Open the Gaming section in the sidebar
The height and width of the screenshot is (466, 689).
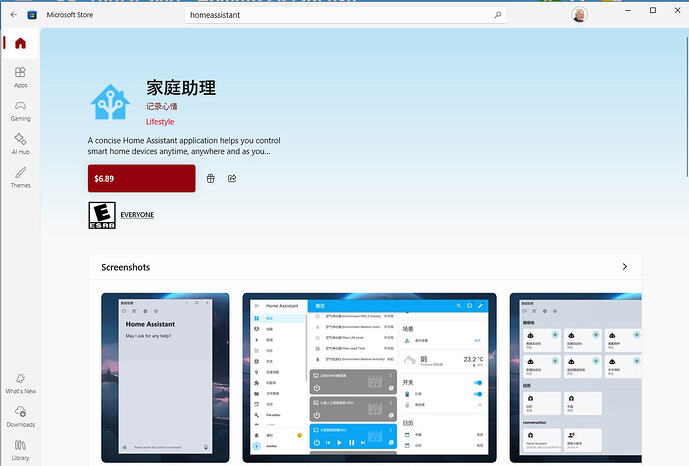click(20, 111)
